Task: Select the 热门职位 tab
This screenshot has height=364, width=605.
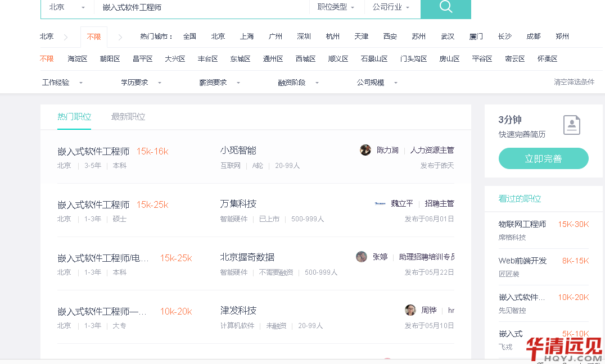Action: 74,117
